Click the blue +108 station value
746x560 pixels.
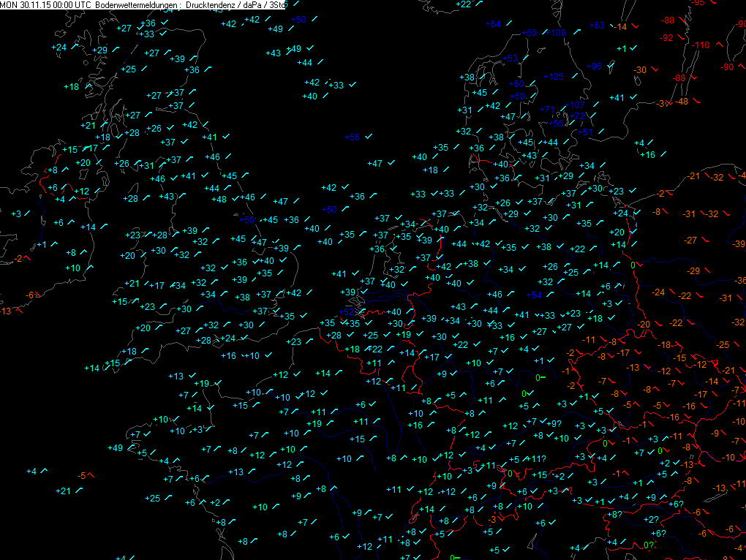pyautogui.click(x=557, y=33)
